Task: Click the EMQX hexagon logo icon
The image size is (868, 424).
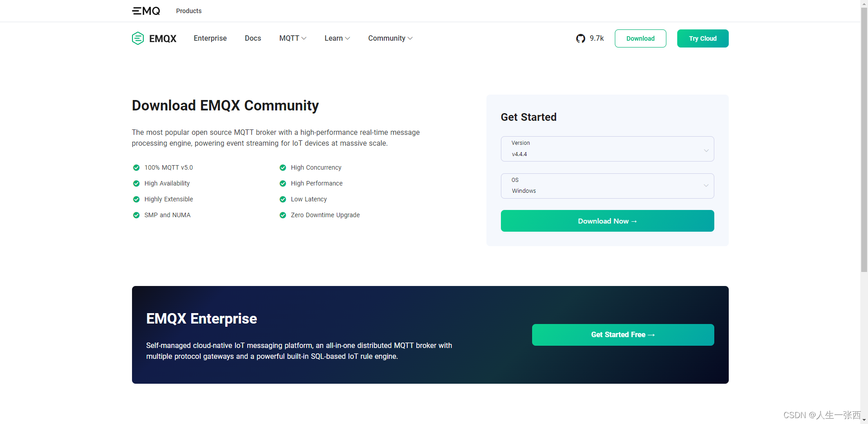Action: point(138,38)
